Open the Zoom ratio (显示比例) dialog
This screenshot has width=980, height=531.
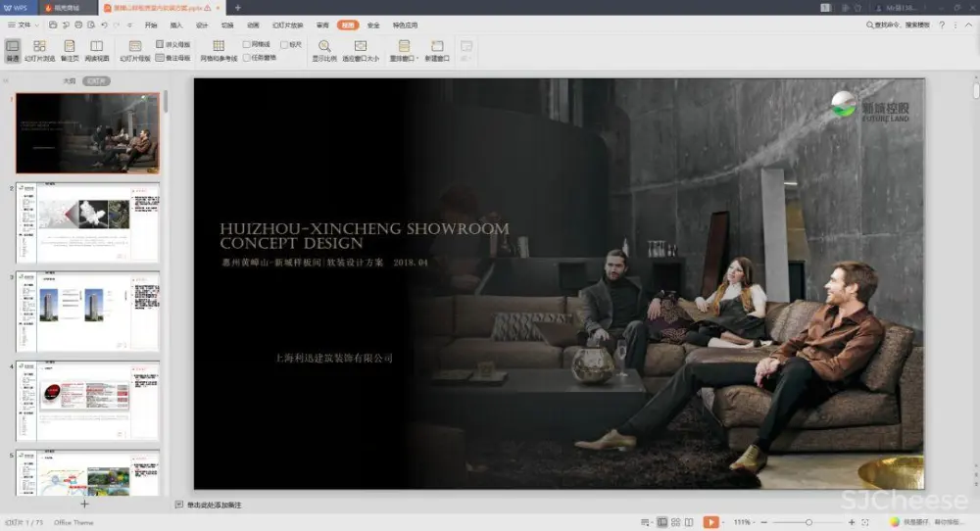[324, 49]
